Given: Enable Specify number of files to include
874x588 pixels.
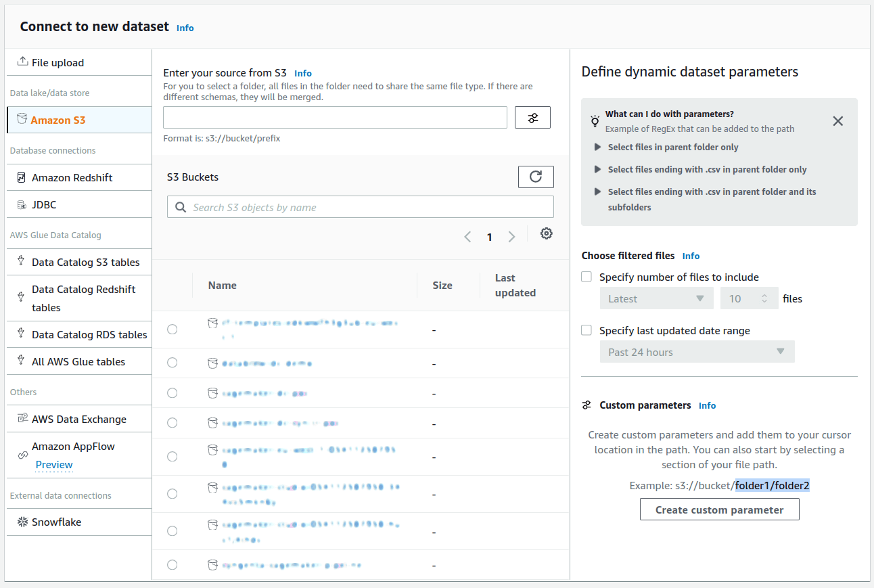Looking at the screenshot, I should point(586,277).
